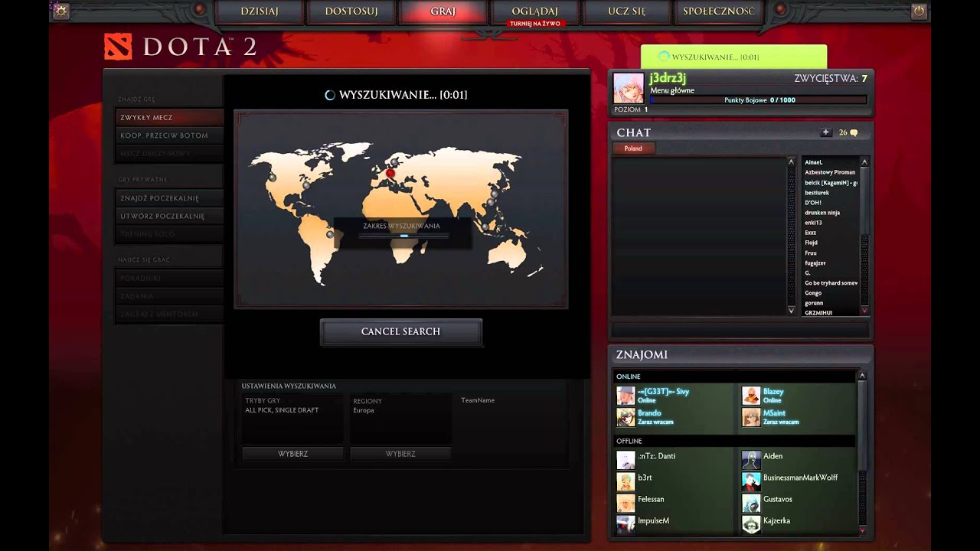Select KOOP. PRZECIW BOTOM option

click(x=169, y=135)
